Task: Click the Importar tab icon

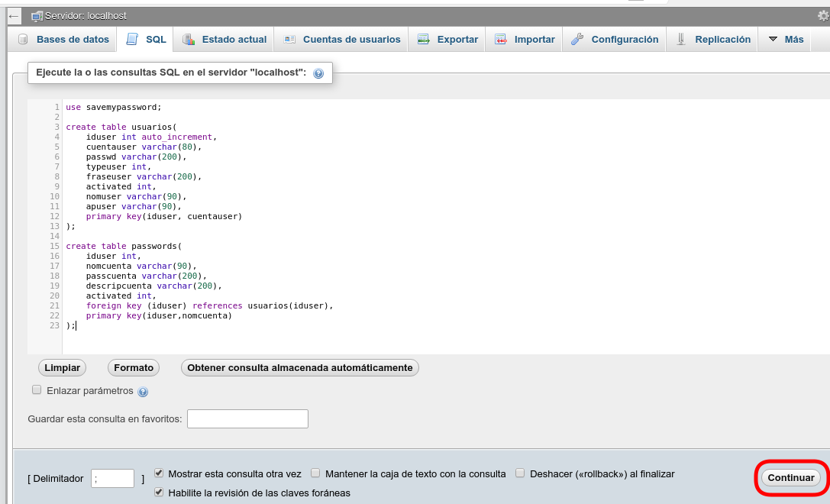Action: click(501, 39)
